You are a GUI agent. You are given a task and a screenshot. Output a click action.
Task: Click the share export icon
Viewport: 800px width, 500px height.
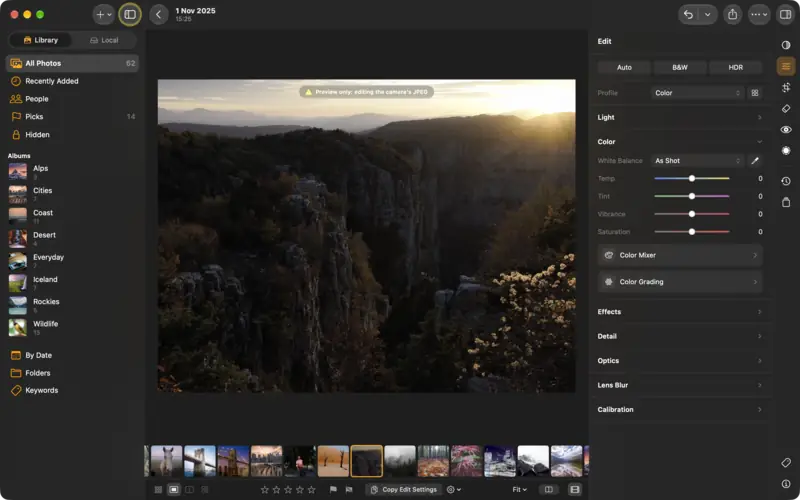pos(732,14)
